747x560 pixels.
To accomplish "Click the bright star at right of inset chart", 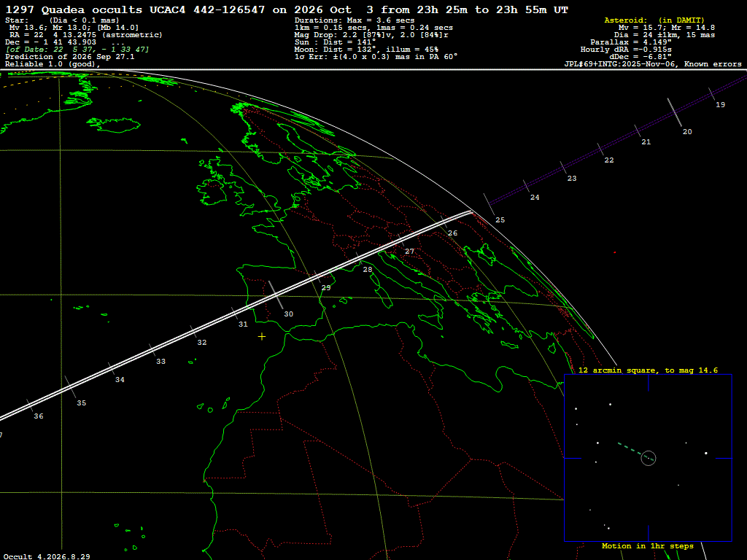I will 705,453.
